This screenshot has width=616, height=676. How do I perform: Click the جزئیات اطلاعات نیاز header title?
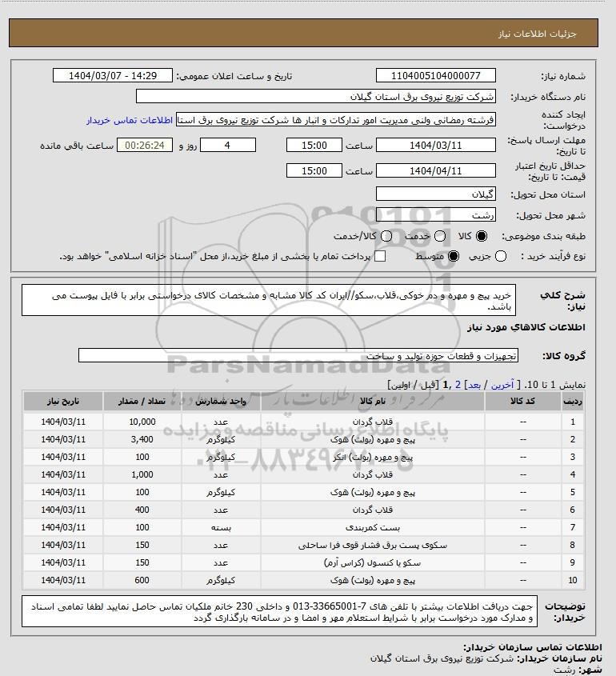[537, 34]
